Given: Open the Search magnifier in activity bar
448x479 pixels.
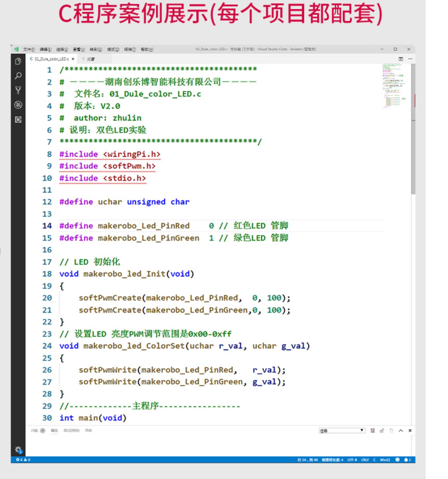Looking at the screenshot, I should (x=18, y=76).
